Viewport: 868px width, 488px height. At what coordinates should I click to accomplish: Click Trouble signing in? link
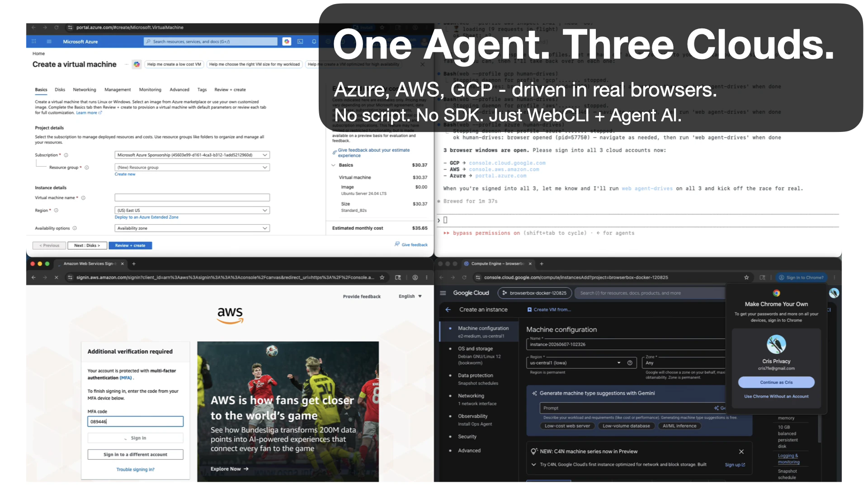[x=135, y=470]
